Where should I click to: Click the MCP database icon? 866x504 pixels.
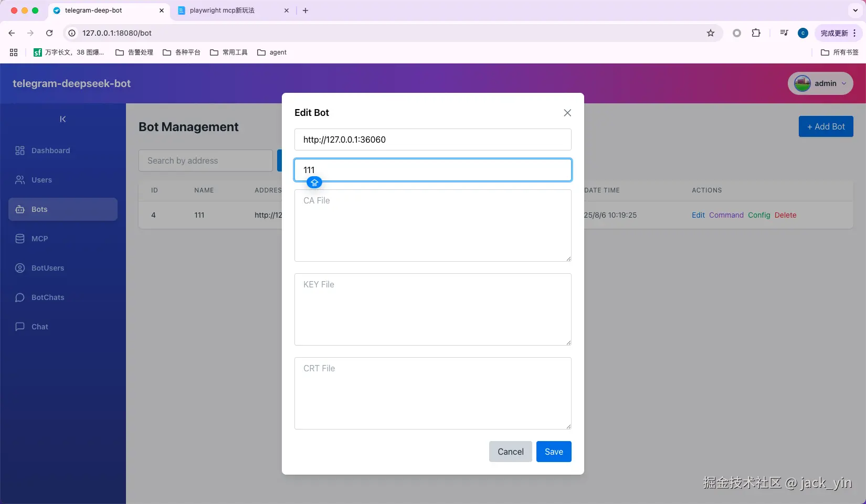(20, 239)
